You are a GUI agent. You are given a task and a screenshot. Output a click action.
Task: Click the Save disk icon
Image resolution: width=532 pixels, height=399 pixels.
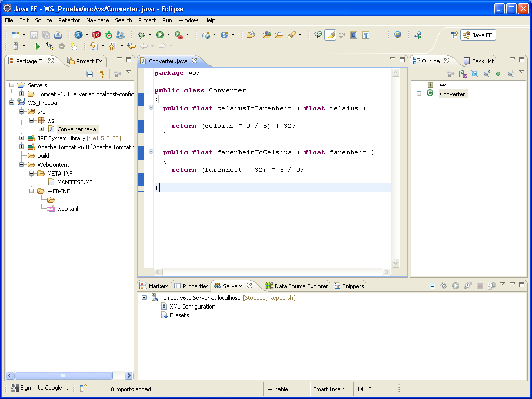[x=34, y=35]
